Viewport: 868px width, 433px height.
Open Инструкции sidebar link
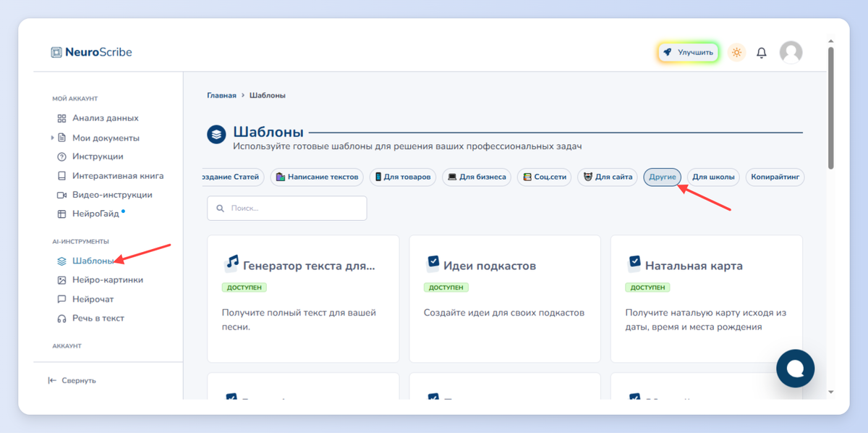[x=98, y=156]
